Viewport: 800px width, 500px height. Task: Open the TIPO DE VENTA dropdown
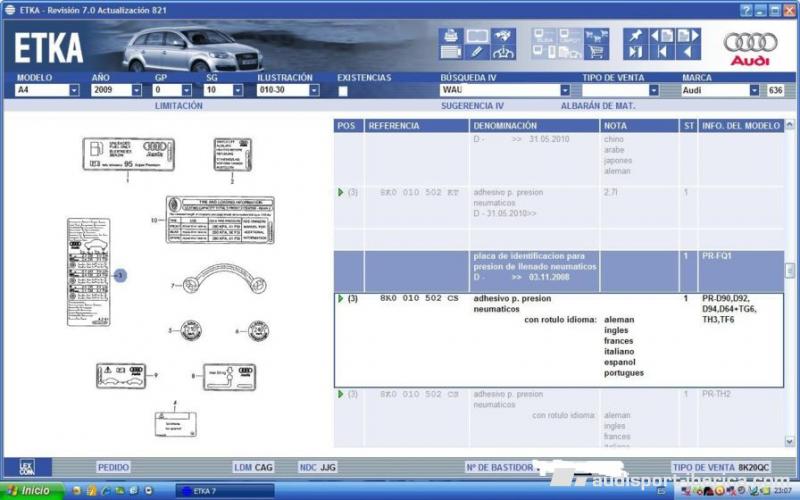(x=654, y=90)
